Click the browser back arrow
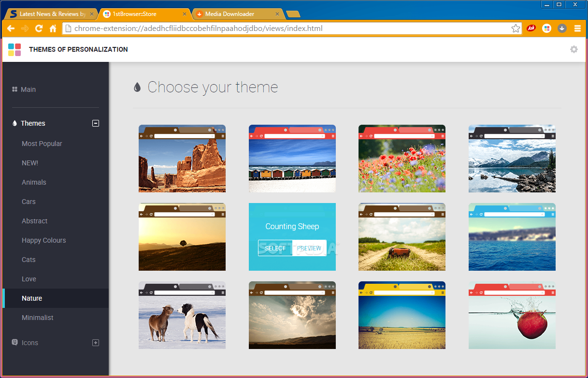 (x=11, y=29)
